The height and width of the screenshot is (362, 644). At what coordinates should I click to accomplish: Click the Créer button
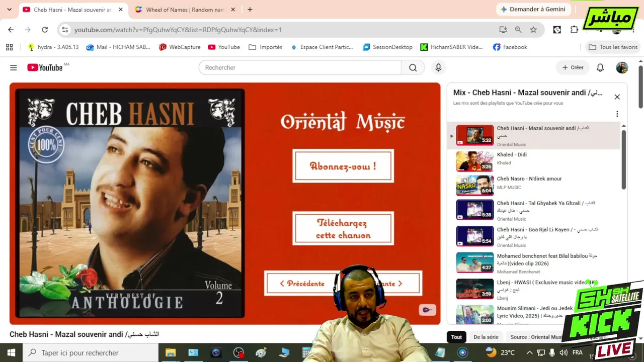pos(573,67)
